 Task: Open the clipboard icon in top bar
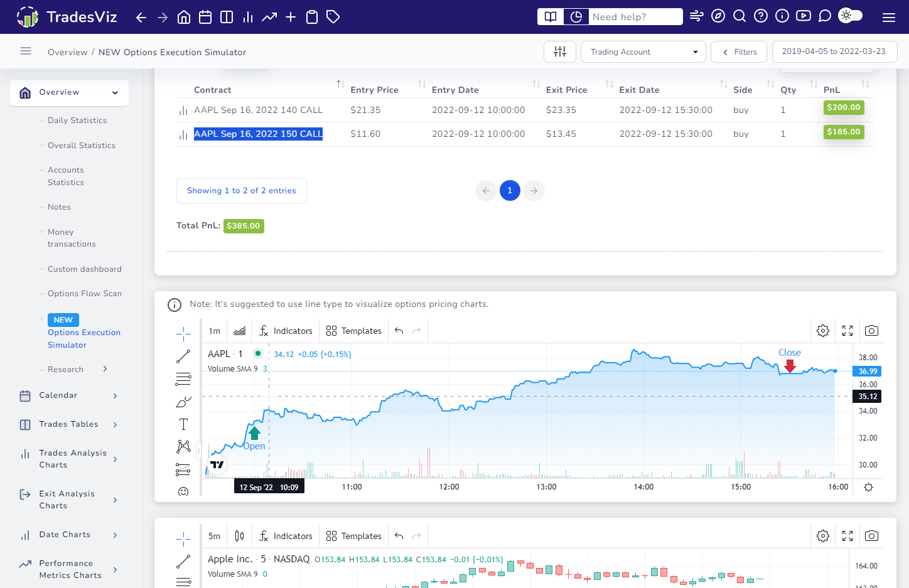(x=312, y=17)
